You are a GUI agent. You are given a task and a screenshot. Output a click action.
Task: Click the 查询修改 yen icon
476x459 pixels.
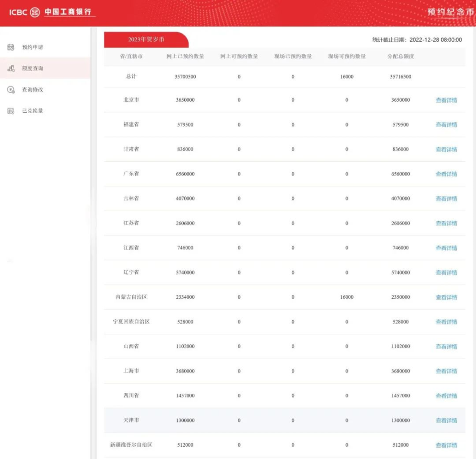pos(11,89)
